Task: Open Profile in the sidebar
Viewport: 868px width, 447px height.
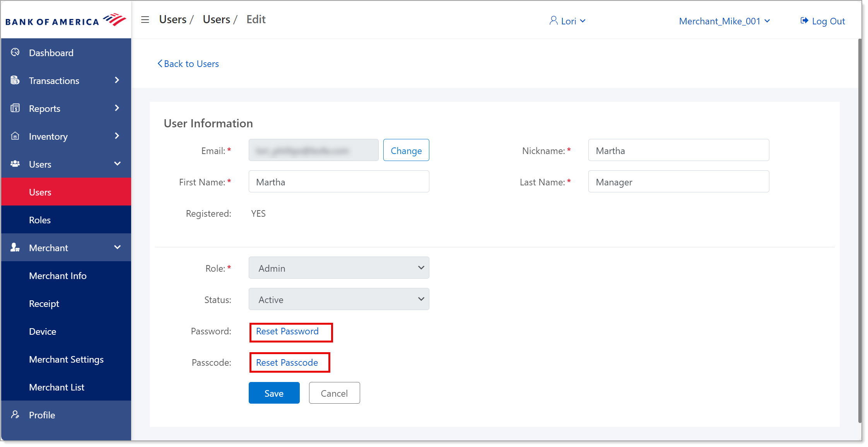Action: click(x=66, y=415)
